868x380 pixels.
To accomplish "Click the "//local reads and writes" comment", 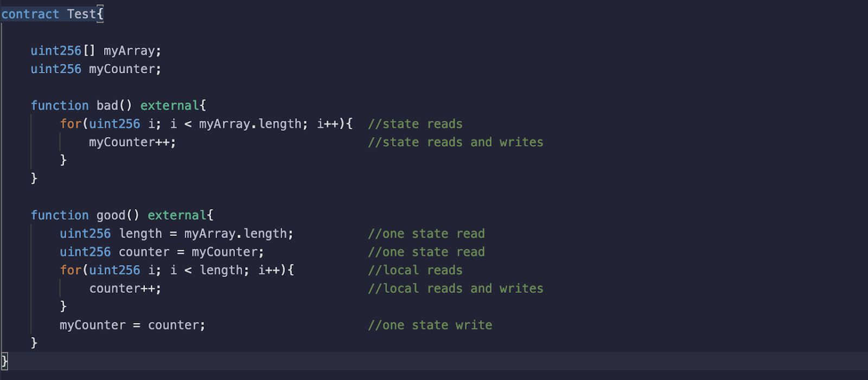I will pyautogui.click(x=455, y=289).
